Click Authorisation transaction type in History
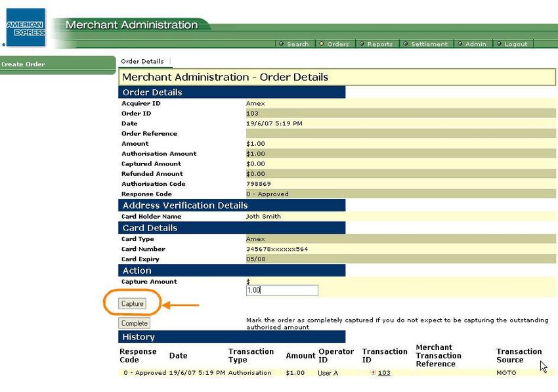558x392 pixels. (250, 373)
